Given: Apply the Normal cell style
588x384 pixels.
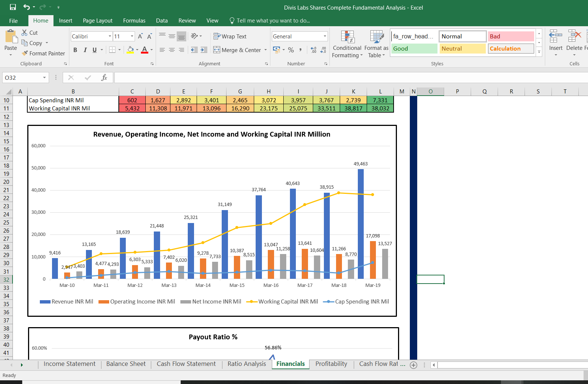Looking at the screenshot, I should (463, 36).
